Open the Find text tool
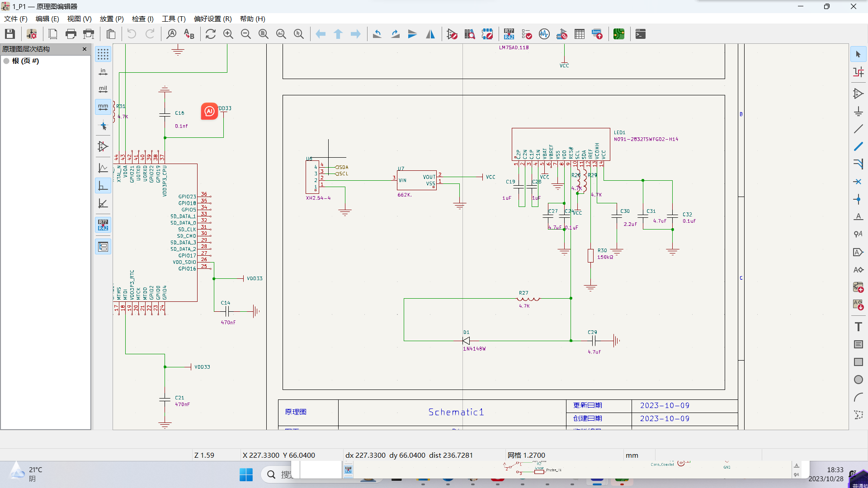868x488 pixels. click(x=171, y=34)
